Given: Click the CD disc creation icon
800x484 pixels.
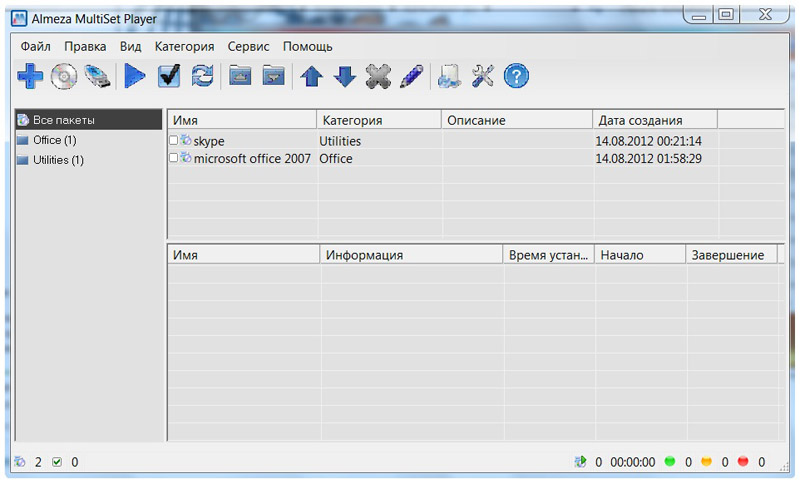Looking at the screenshot, I should [64, 77].
